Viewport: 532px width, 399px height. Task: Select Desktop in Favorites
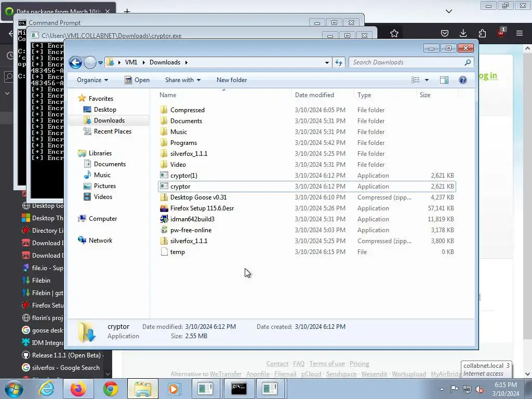tap(105, 110)
